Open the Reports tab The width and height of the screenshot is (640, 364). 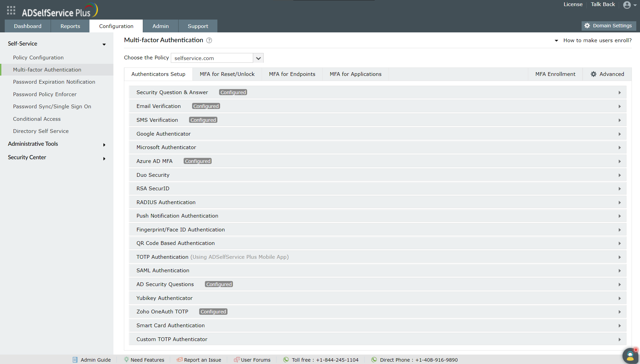tap(70, 26)
